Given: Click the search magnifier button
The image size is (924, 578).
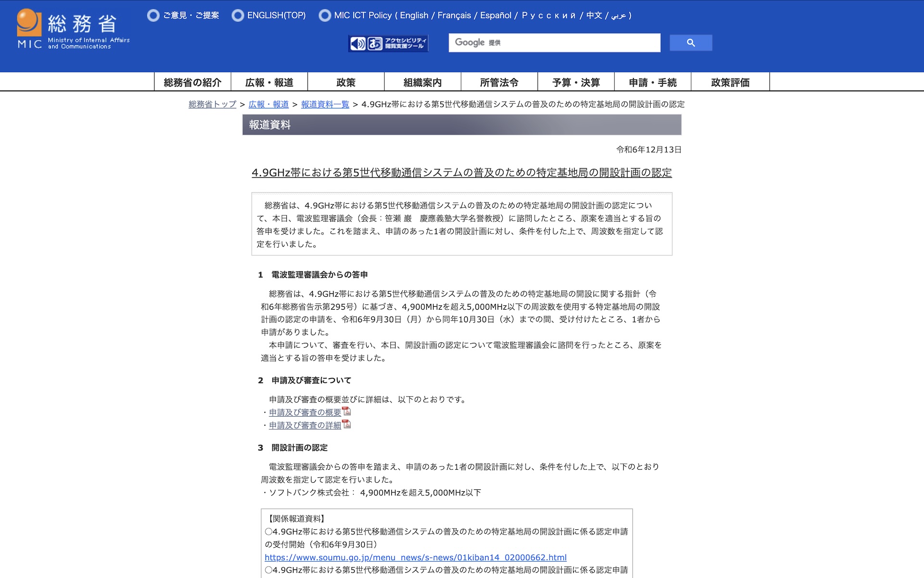Looking at the screenshot, I should (x=691, y=43).
